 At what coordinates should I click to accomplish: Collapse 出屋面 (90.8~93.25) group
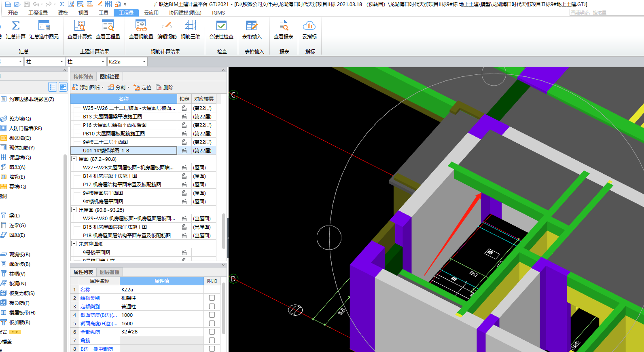tap(74, 210)
